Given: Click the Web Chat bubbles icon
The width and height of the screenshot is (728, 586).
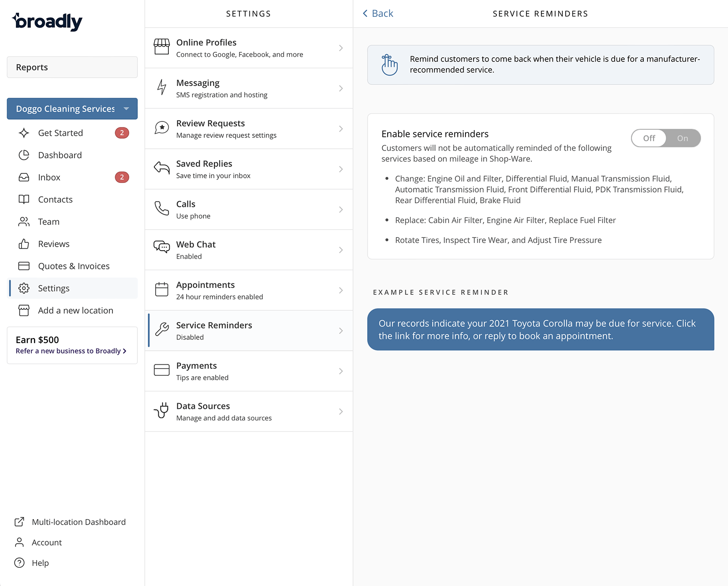Looking at the screenshot, I should (x=162, y=247).
